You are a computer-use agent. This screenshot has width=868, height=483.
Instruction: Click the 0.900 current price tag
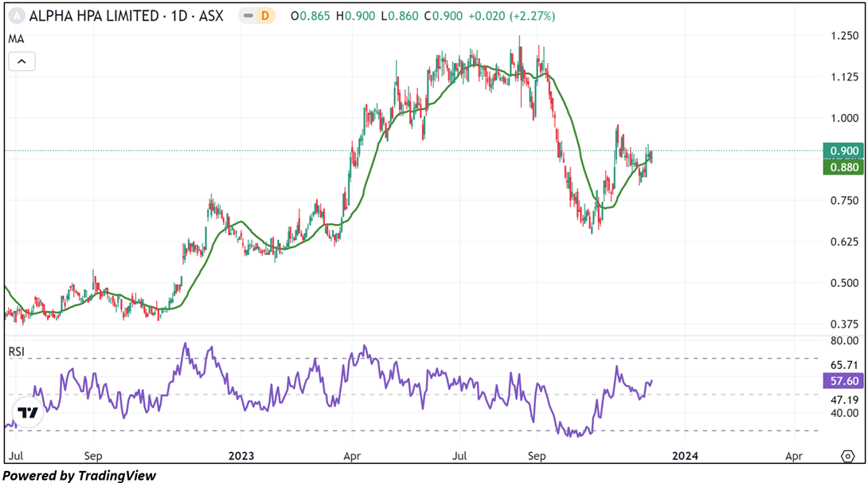point(843,151)
